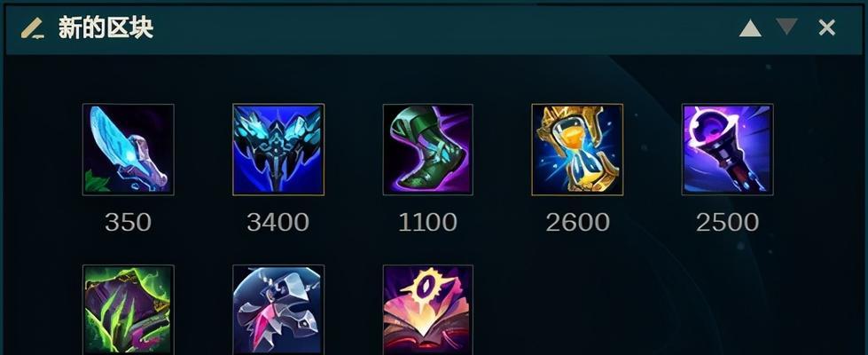This screenshot has width=868, height=355.
Task: Select the purple orb staff item
Action: pyautogui.click(x=727, y=149)
